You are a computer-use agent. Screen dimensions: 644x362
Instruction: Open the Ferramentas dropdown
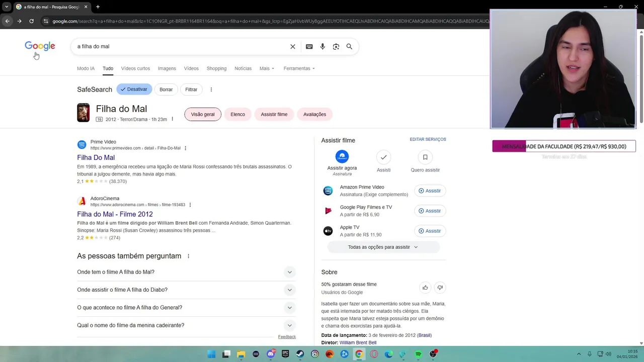point(299,68)
